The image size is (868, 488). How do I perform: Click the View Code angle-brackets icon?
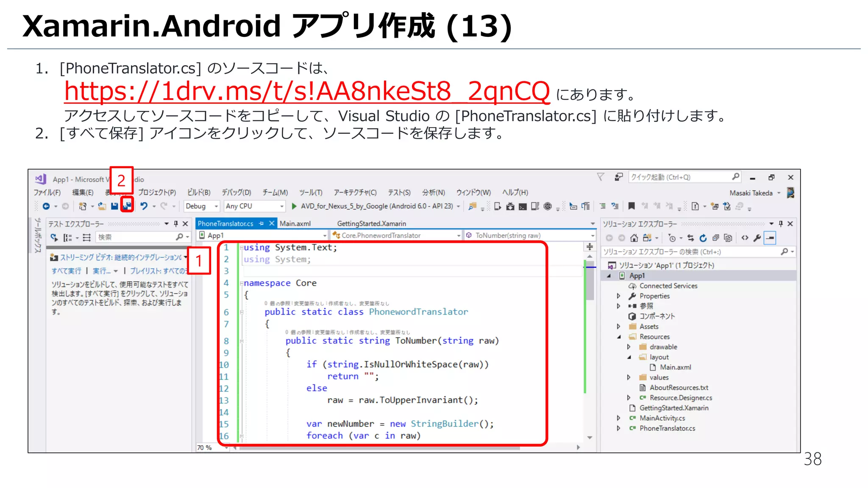pyautogui.click(x=745, y=238)
